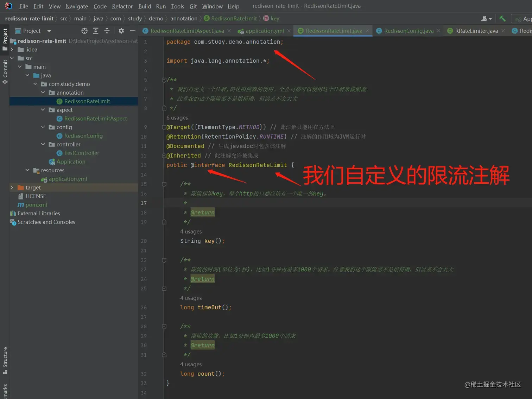Click '4 usages' hint above count()
532x399 pixels.
[x=191, y=365]
